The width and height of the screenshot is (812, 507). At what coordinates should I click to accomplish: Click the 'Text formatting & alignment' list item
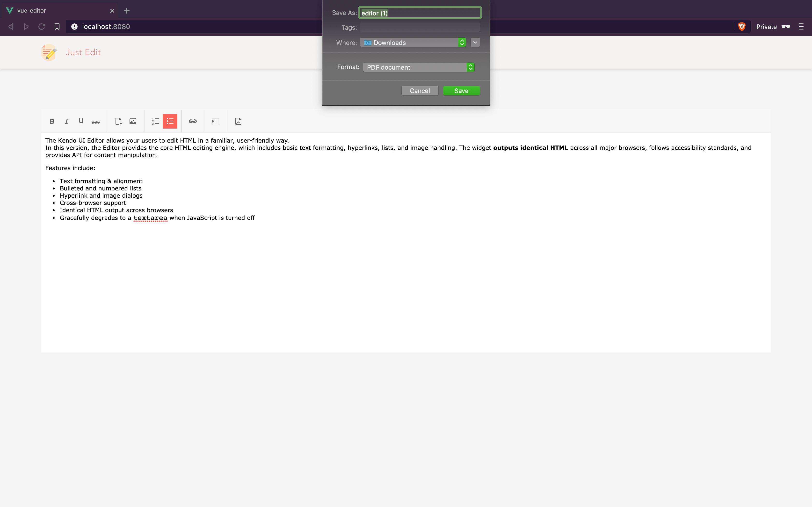tap(101, 181)
